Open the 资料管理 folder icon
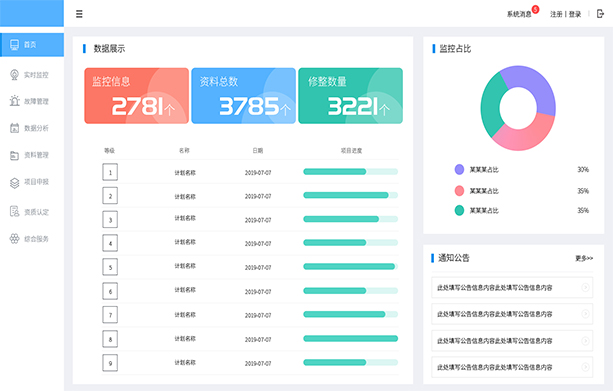The height and width of the screenshot is (391, 613). tap(14, 155)
